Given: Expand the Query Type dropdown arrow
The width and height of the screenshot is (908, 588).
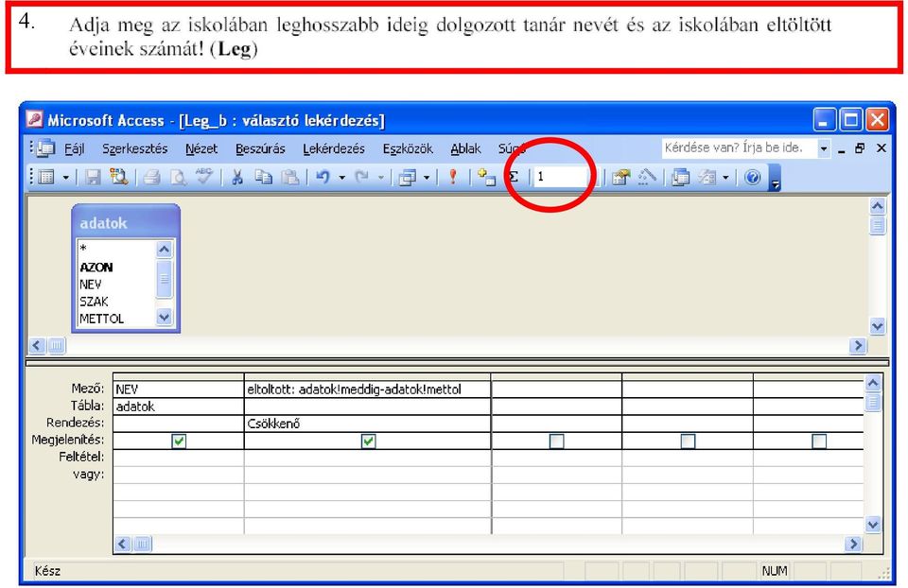Looking at the screenshot, I should [427, 178].
